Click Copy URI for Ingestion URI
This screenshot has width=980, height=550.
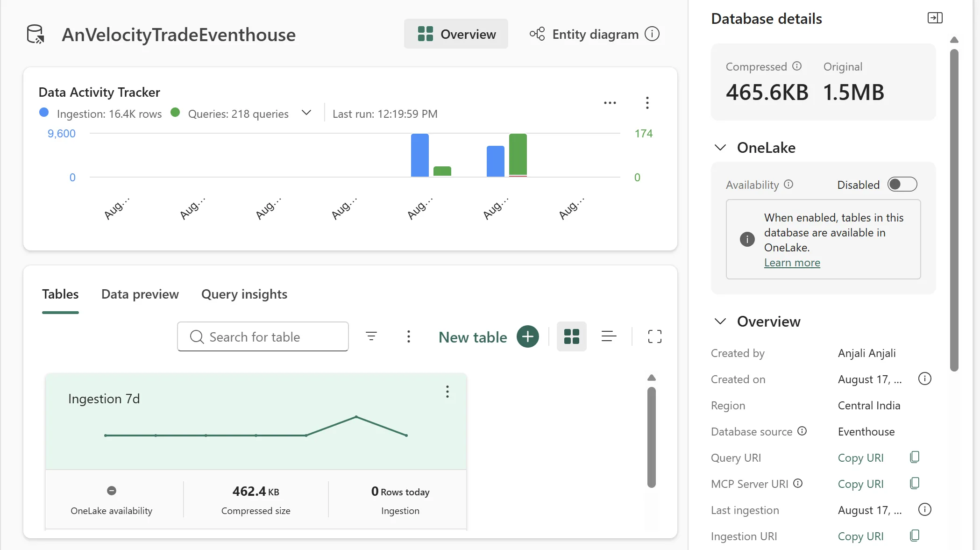860,536
